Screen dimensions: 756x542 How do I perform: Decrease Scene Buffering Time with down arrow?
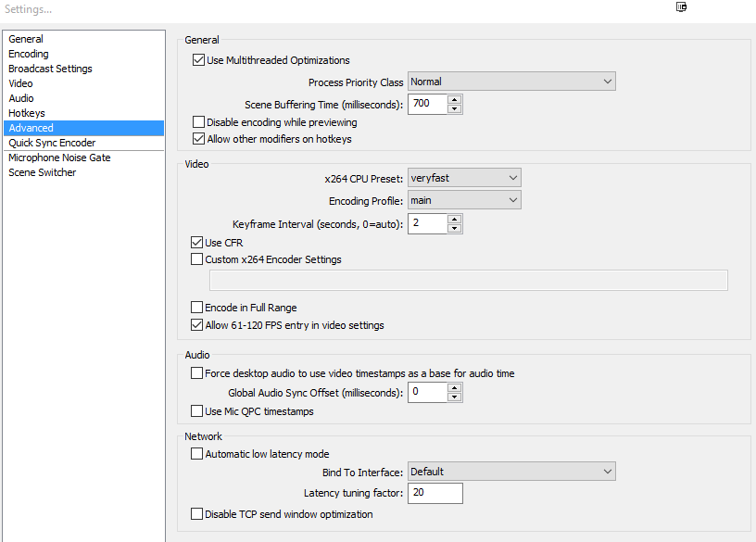[x=454, y=109]
